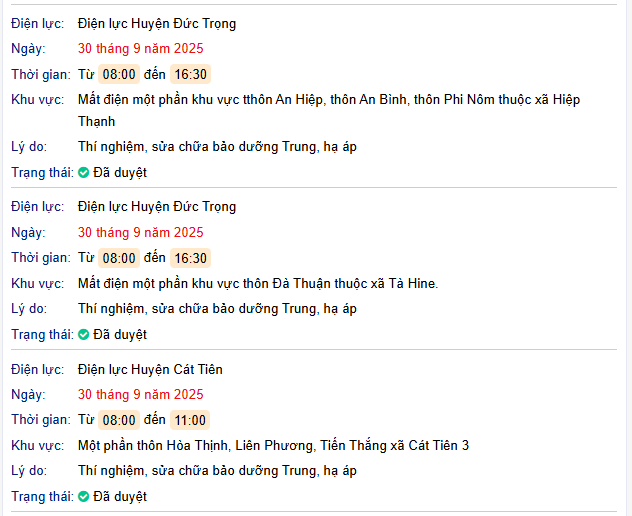Click the 11:00 end time badge

click(x=190, y=420)
